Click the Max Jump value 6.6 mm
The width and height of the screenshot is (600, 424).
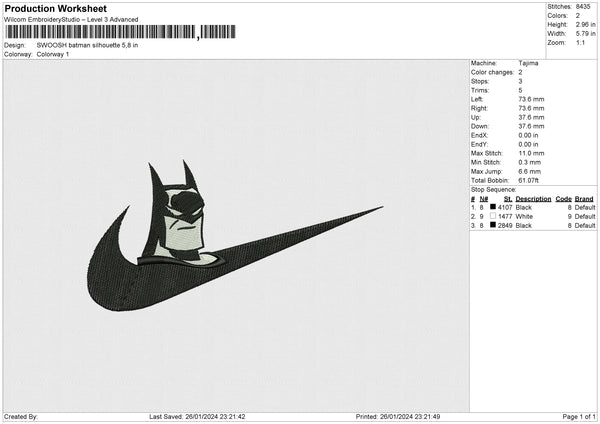coord(530,171)
